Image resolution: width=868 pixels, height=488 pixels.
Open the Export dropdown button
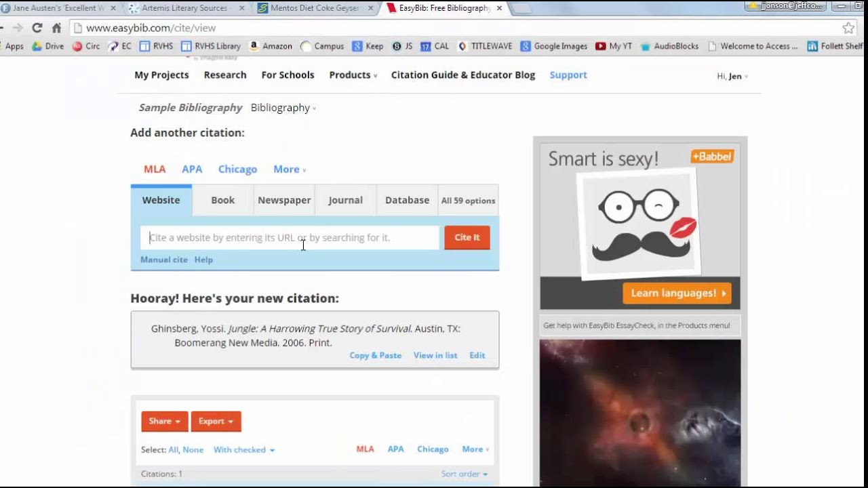point(216,421)
